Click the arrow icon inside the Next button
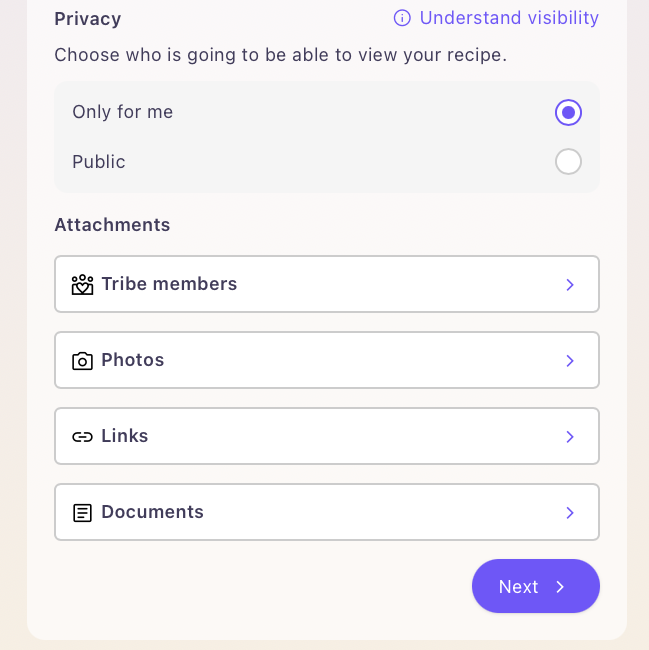Screen dimensions: 649x650 point(561,587)
